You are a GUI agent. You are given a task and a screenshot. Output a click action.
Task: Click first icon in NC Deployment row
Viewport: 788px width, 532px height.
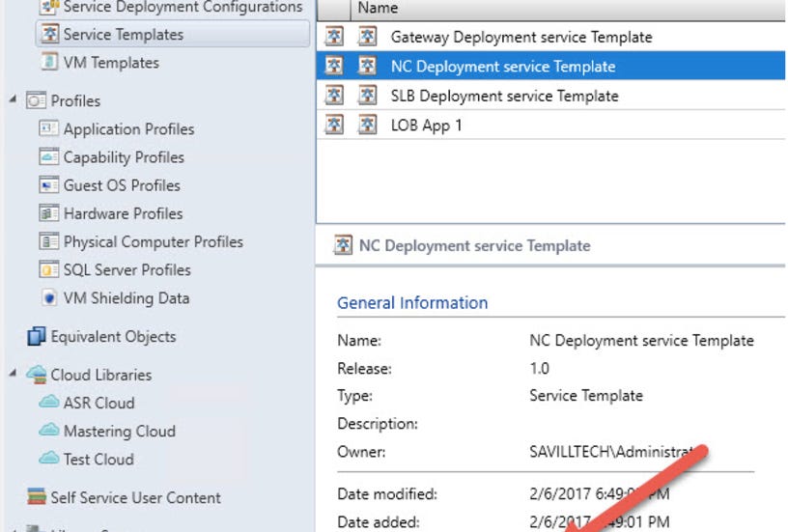pos(334,66)
